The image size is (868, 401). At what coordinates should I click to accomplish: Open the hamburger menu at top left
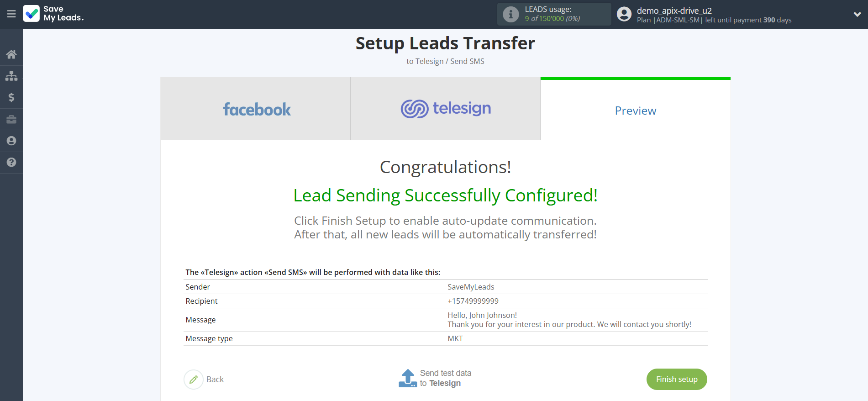11,14
